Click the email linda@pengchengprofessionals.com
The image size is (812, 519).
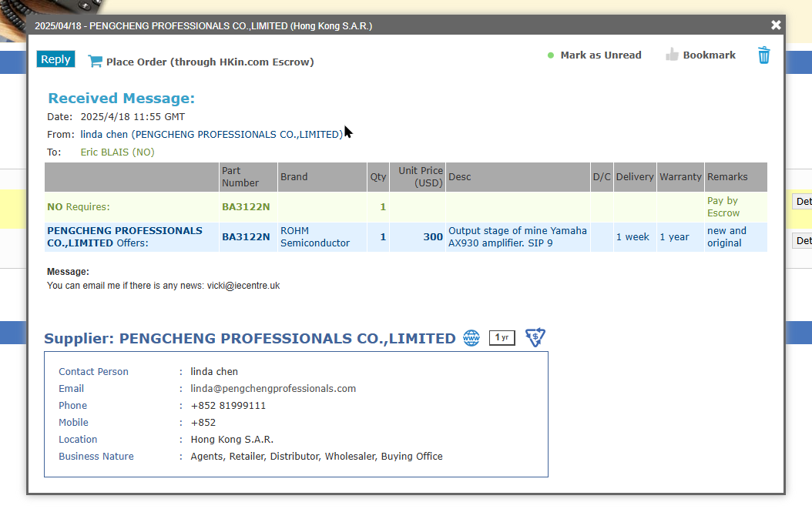point(273,389)
